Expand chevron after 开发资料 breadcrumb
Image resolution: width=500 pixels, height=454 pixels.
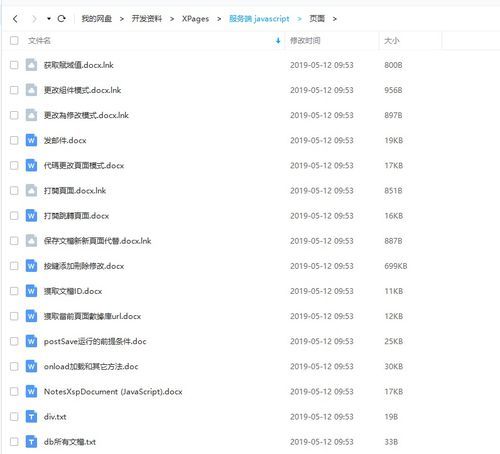click(x=172, y=19)
